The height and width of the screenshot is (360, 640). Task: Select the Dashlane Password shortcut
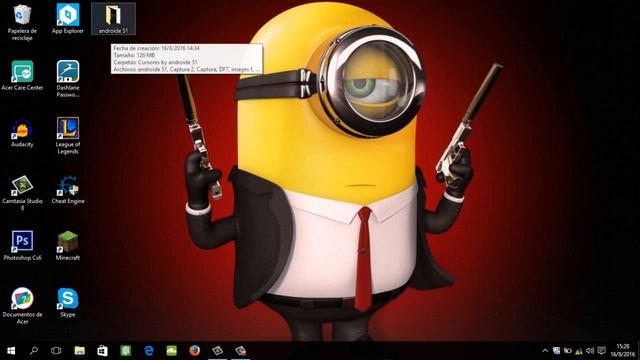[68, 79]
